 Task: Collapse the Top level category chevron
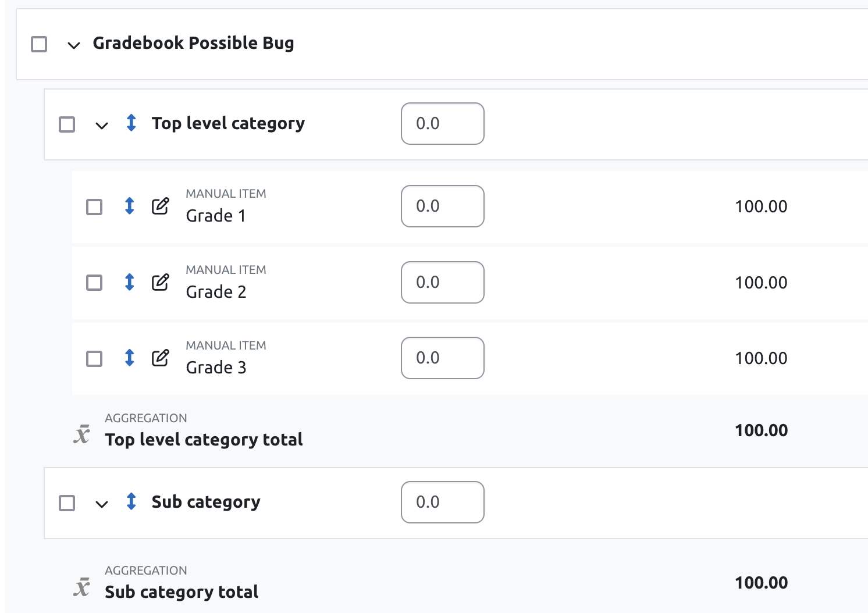click(x=102, y=126)
